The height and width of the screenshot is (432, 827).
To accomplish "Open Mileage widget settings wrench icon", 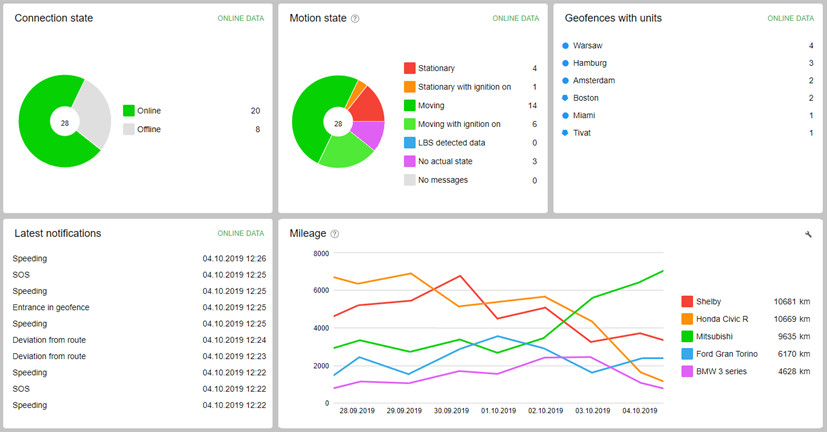I will pyautogui.click(x=807, y=234).
